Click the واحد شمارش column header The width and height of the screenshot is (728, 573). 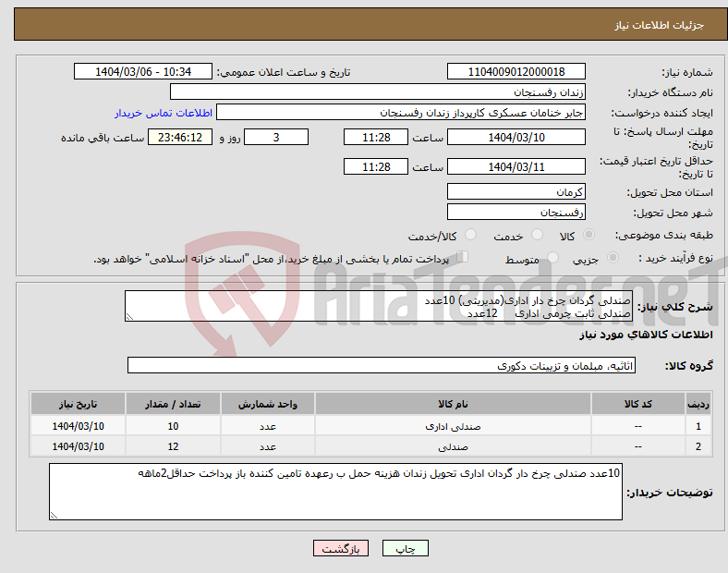268,404
